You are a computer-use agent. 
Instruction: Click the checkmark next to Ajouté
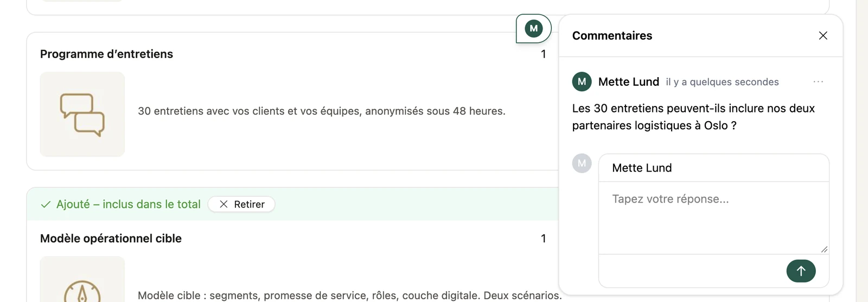pos(46,205)
